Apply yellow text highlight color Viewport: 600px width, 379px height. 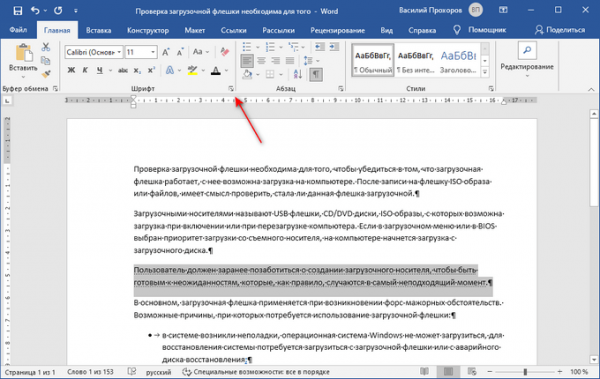coord(192,70)
